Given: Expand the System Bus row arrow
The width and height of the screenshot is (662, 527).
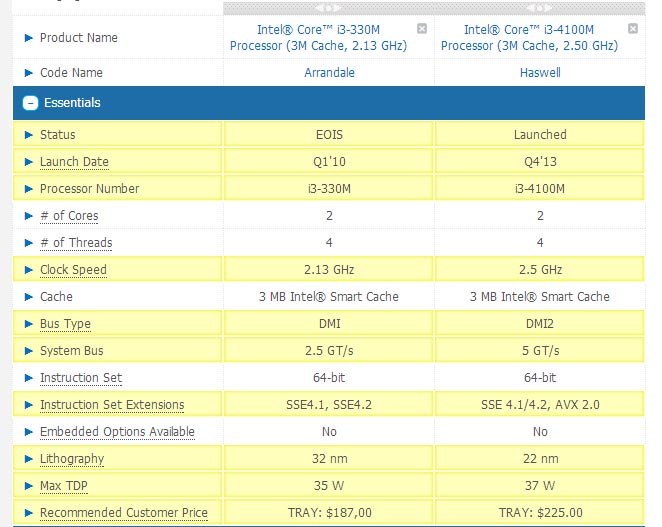Looking at the screenshot, I should tap(29, 351).
